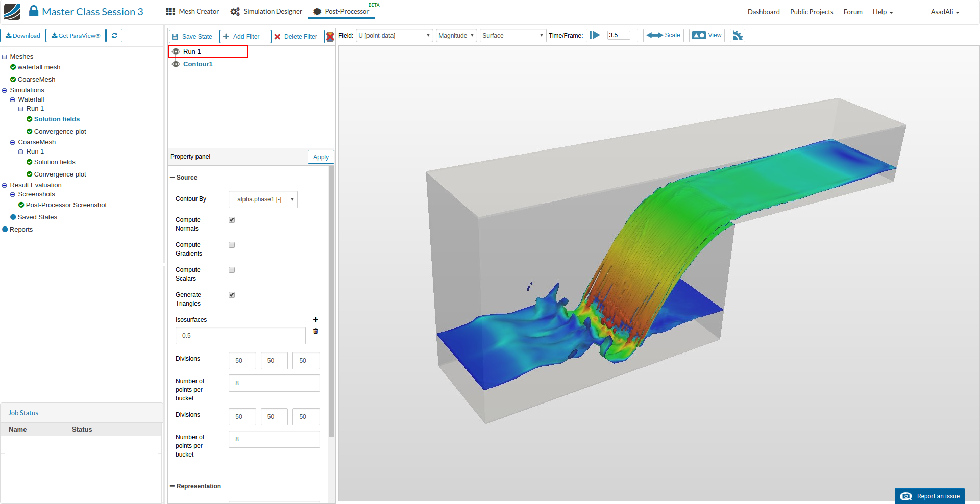This screenshot has height=504, width=980.
Task: Open the Contour By alpha.phase1 dropdown
Action: tap(263, 199)
